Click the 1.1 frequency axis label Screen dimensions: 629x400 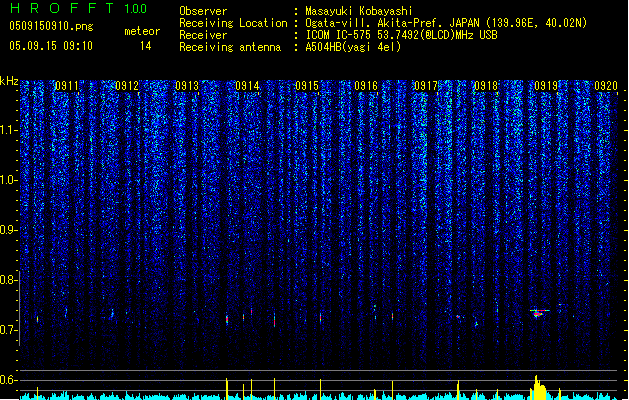point(8,130)
